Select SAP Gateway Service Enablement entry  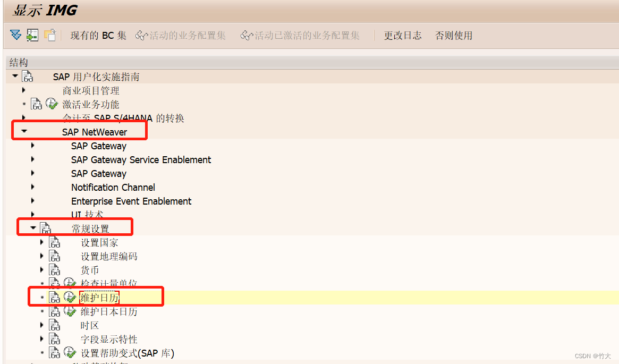[x=141, y=159]
